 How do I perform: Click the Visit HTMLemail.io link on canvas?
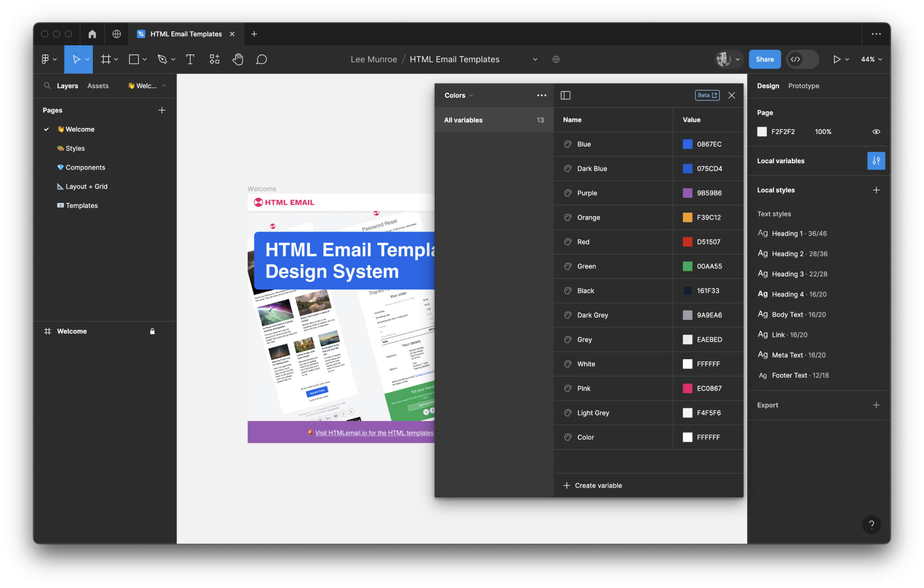click(x=374, y=433)
